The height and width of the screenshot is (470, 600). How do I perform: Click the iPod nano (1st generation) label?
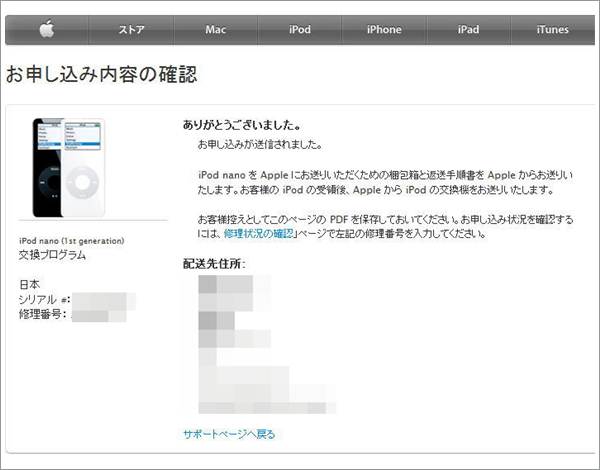coord(72,241)
